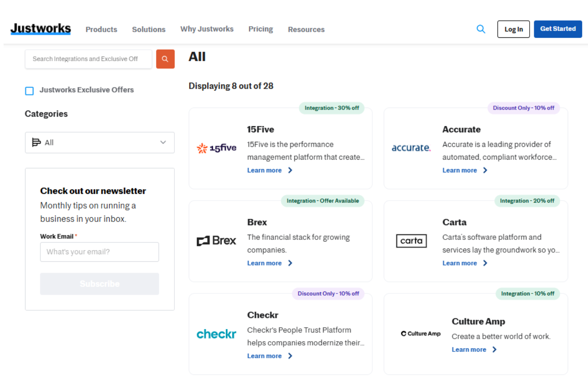Image resolution: width=588 pixels, height=392 pixels.
Task: Click the Carta card title
Action: tap(455, 222)
